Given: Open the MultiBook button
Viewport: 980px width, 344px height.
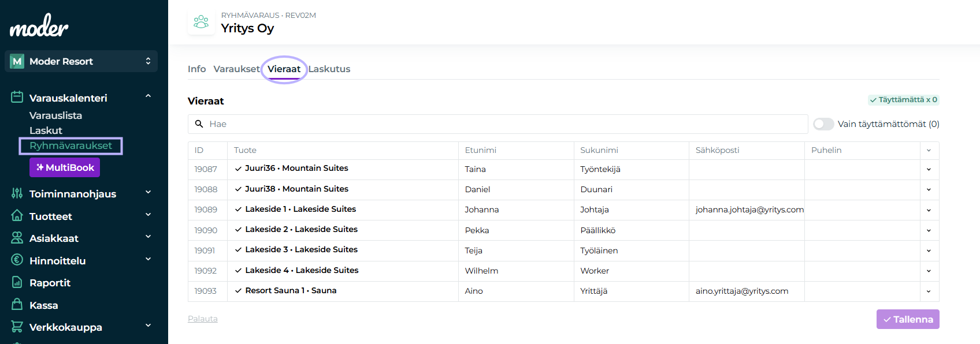Looking at the screenshot, I should (x=65, y=167).
